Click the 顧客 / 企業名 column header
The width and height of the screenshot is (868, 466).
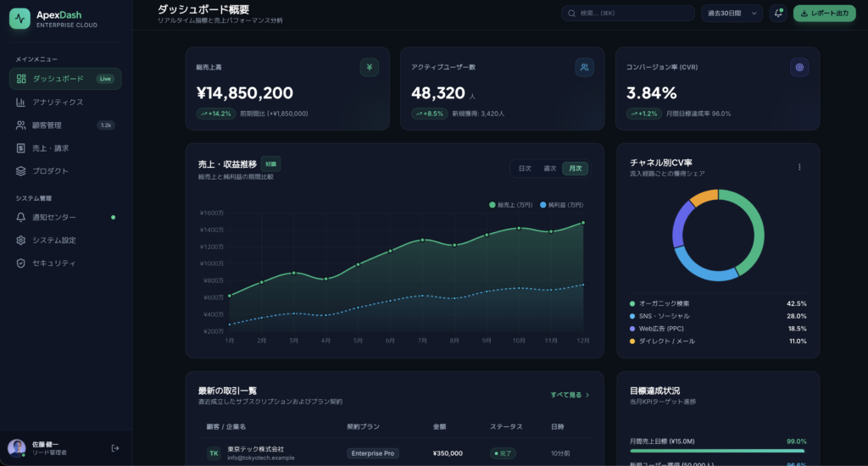[225, 427]
